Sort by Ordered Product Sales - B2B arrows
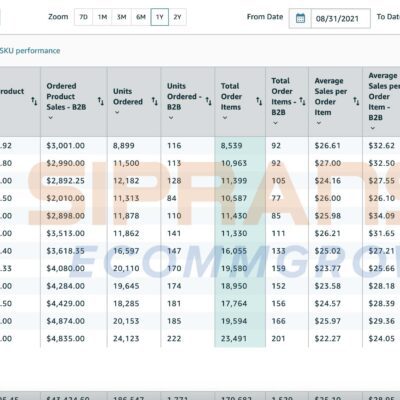 coord(101,101)
